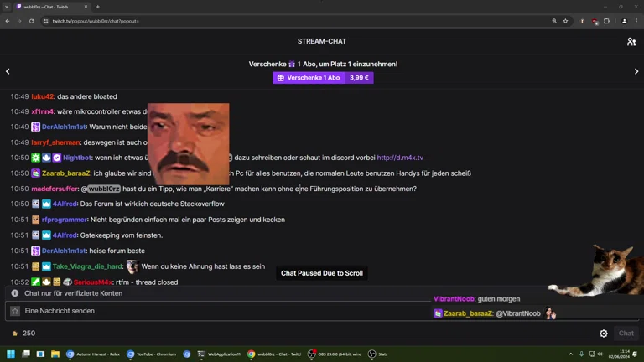The height and width of the screenshot is (362, 644).
Task: Switch to the wubbl0rz Chat Twitch tab
Action: coord(50,7)
